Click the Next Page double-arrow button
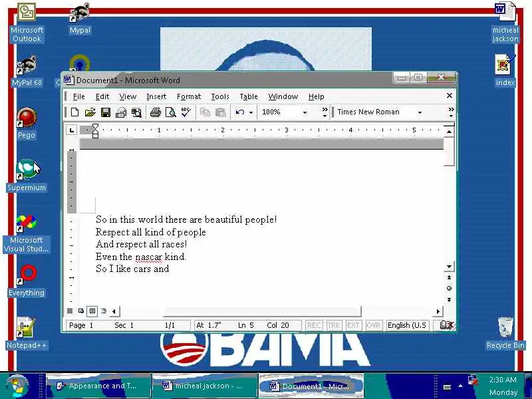Image resolution: width=532 pixels, height=399 pixels. (449, 300)
